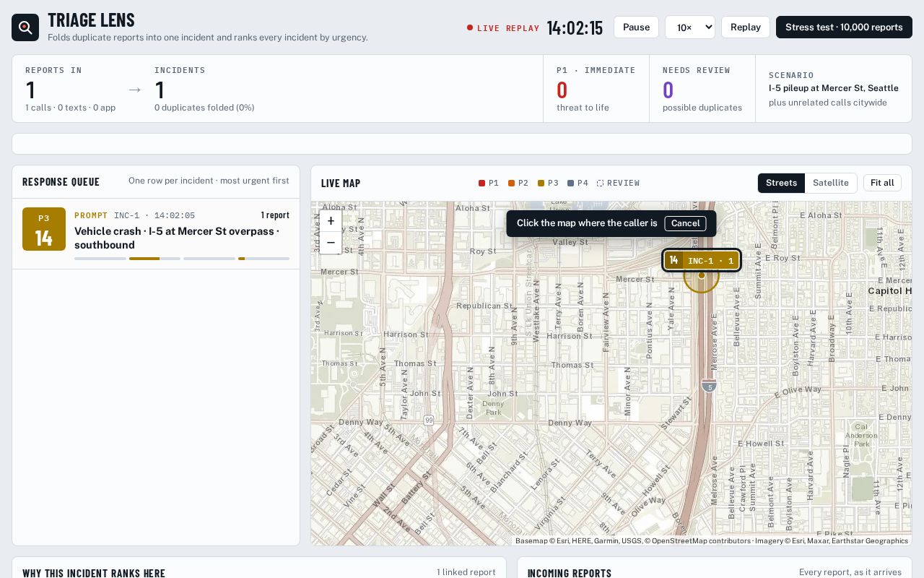Click Fit all on the map
924x578 pixels.
point(882,183)
